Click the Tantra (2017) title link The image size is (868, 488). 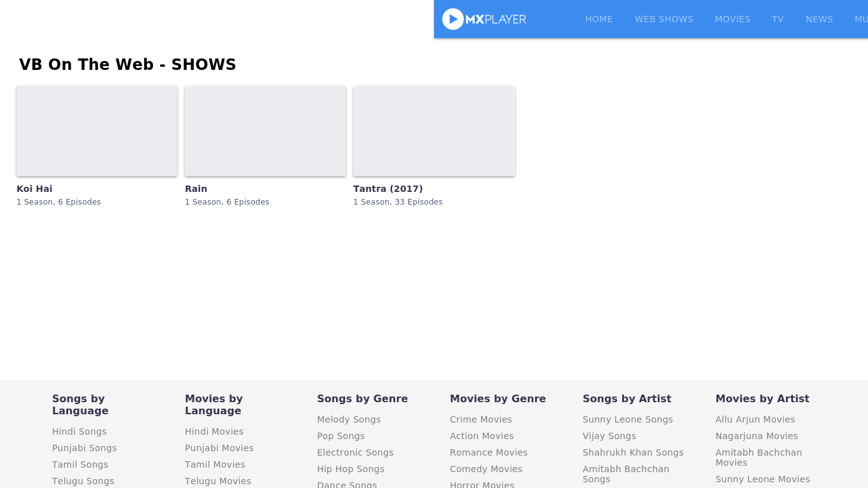pos(388,189)
